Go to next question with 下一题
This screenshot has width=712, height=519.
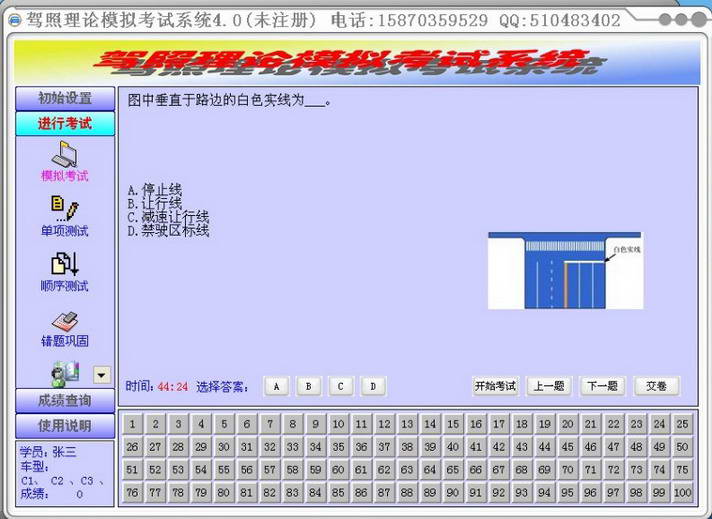tap(602, 386)
